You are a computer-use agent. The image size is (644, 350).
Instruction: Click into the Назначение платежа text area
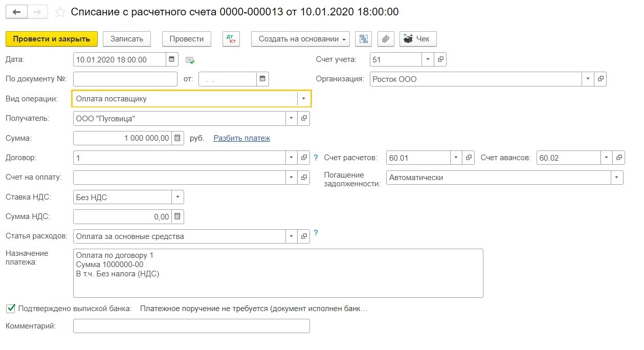coord(278,273)
